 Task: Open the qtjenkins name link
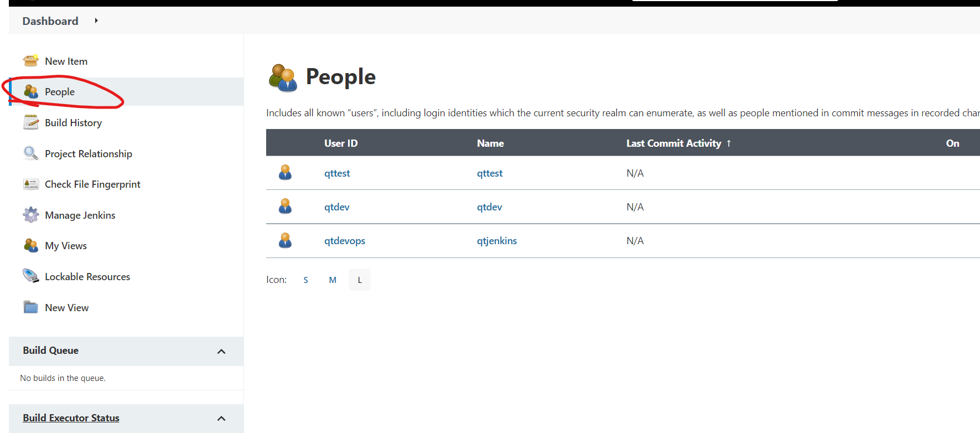point(497,240)
